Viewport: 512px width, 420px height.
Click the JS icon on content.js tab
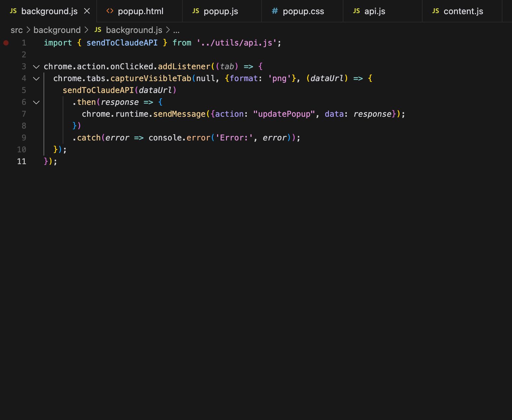coord(435,11)
